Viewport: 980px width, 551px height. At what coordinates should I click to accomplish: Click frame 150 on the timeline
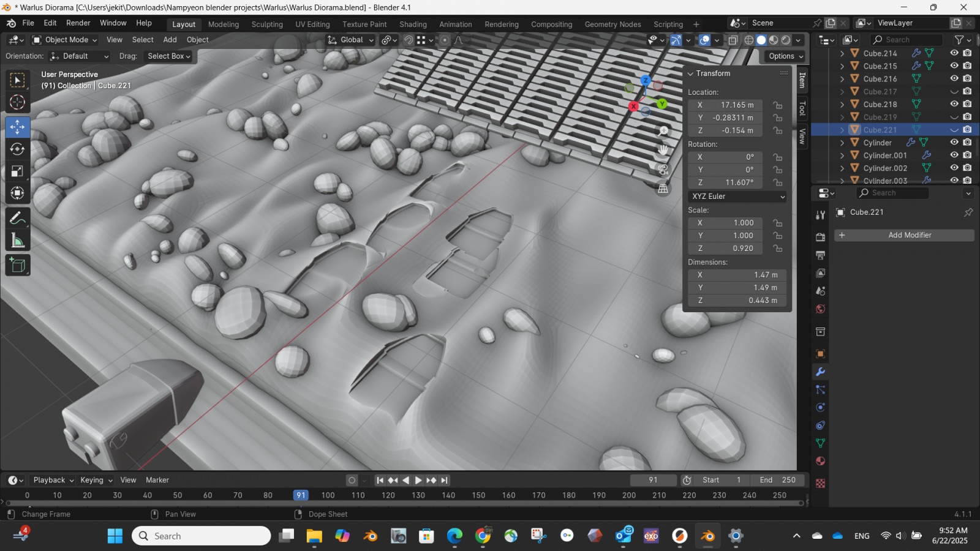point(478,495)
